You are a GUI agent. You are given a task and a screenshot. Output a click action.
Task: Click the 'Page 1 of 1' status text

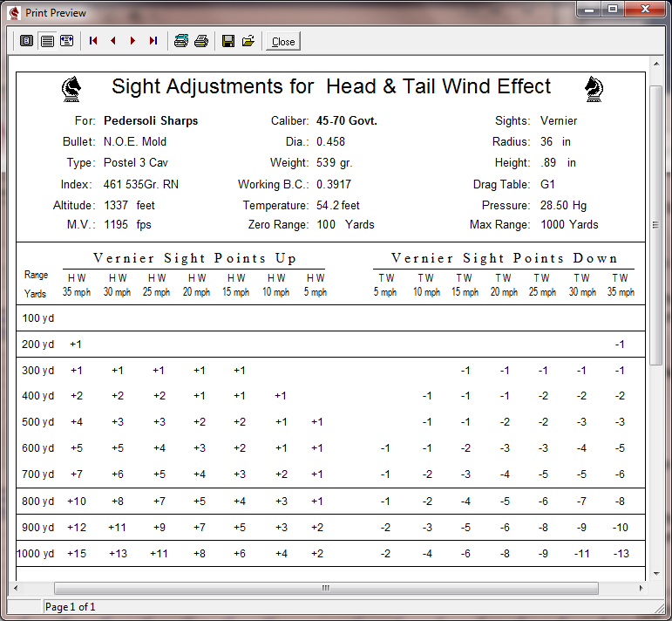tap(71, 607)
